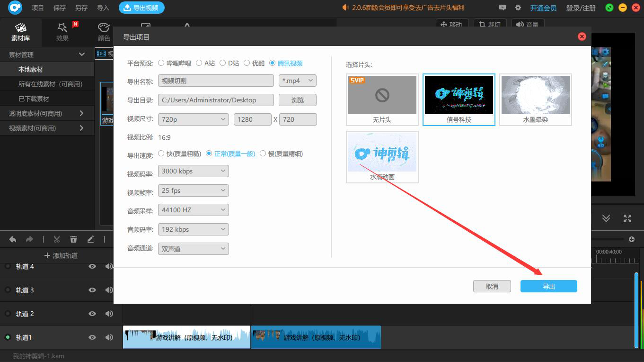Mute 轨道1 with speaker icon
This screenshot has width=644, height=362.
click(x=109, y=337)
